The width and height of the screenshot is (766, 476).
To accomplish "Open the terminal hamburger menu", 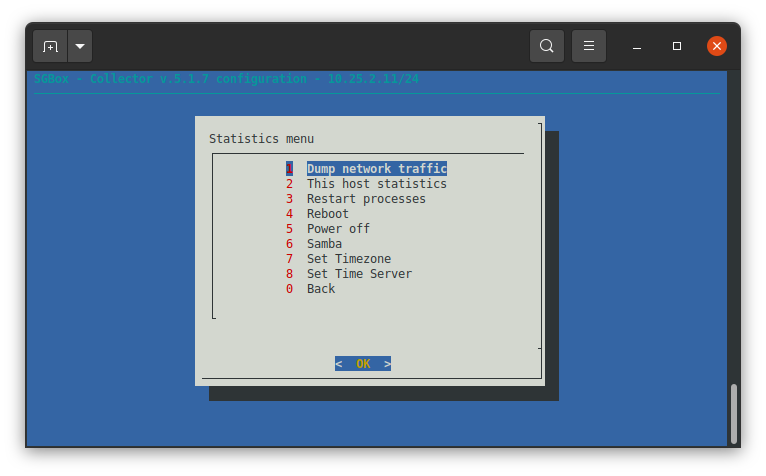I will tap(589, 46).
